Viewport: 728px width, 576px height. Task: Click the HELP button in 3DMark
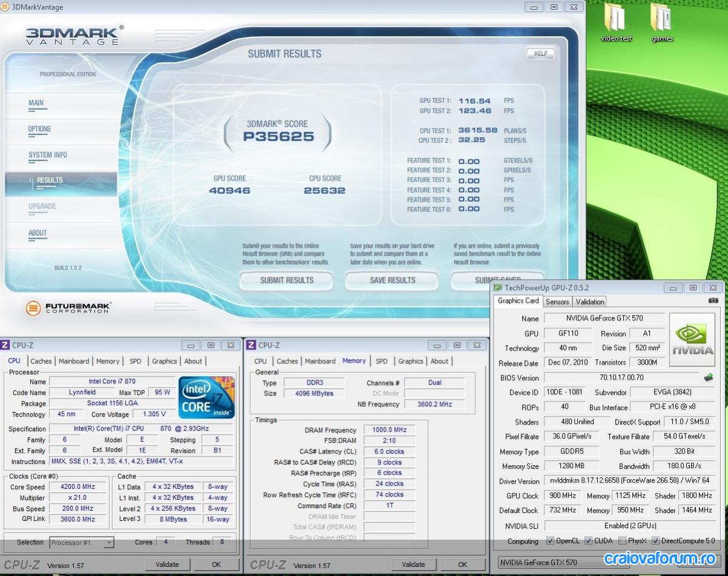click(x=541, y=53)
